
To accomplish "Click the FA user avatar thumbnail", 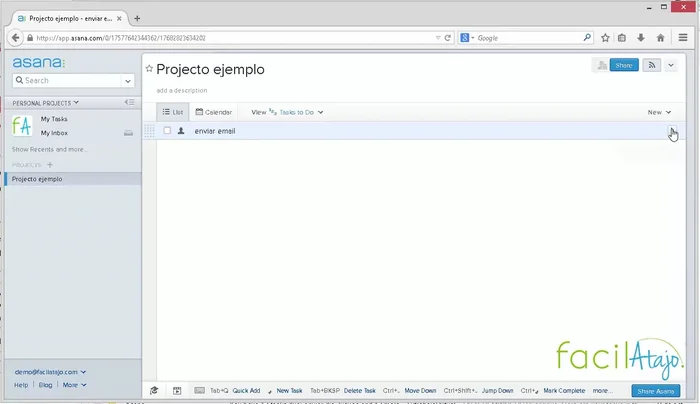I will click(22, 126).
